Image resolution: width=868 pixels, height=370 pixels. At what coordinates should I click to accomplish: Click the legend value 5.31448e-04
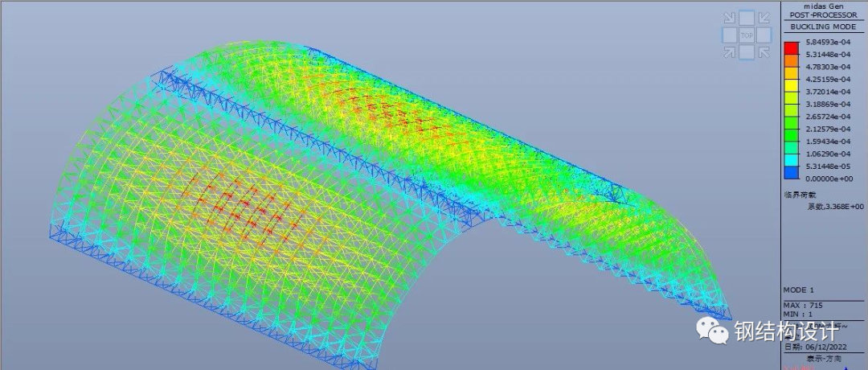click(x=829, y=54)
